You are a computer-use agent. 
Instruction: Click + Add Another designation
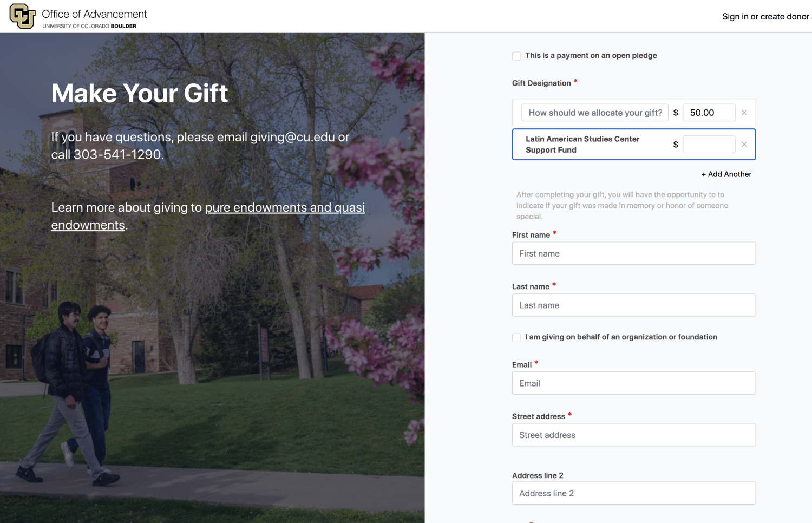(x=726, y=174)
